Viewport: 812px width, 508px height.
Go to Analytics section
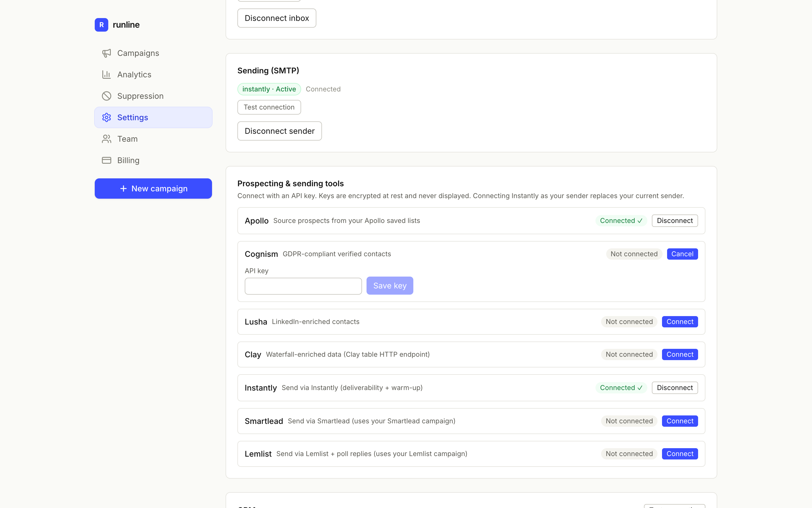tap(153, 75)
